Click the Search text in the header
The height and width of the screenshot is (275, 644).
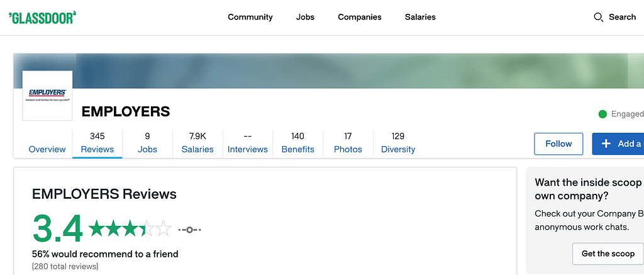coord(622,17)
